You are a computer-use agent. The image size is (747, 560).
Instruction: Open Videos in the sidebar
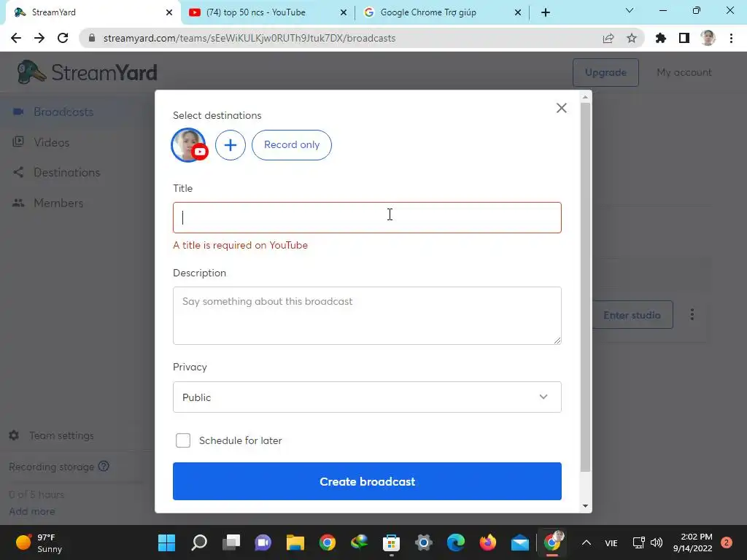[52, 142]
